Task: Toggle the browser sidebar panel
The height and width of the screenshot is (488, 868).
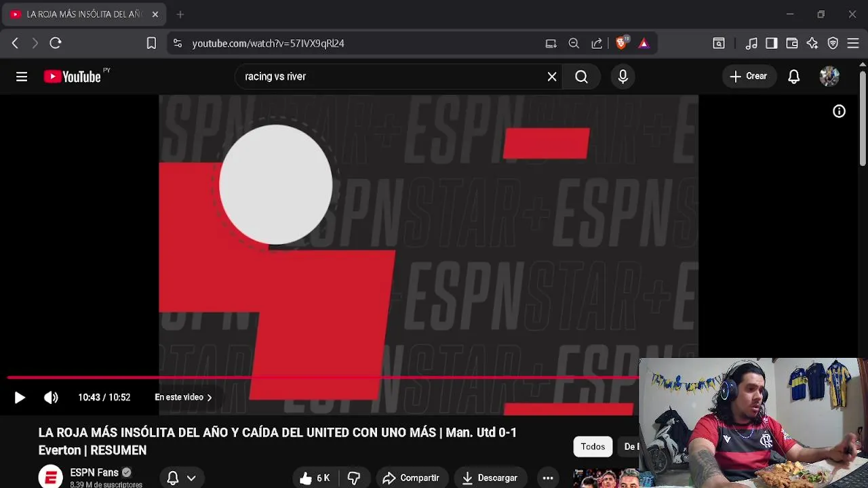Action: click(x=772, y=43)
